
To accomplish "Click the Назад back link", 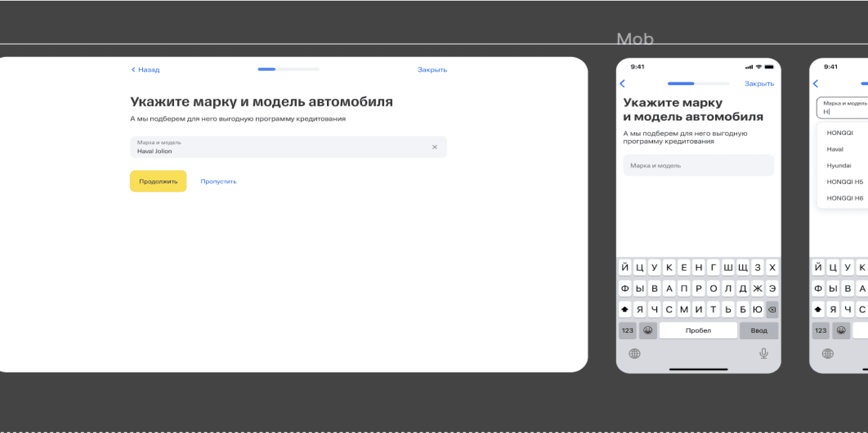I will click(x=146, y=70).
